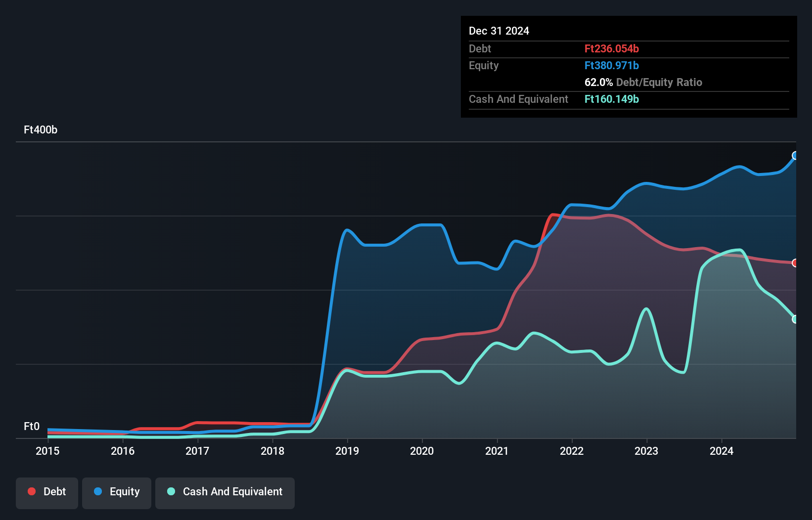The image size is (812, 520).
Task: Click the Ft160.149b cash value
Action: coord(612,99)
